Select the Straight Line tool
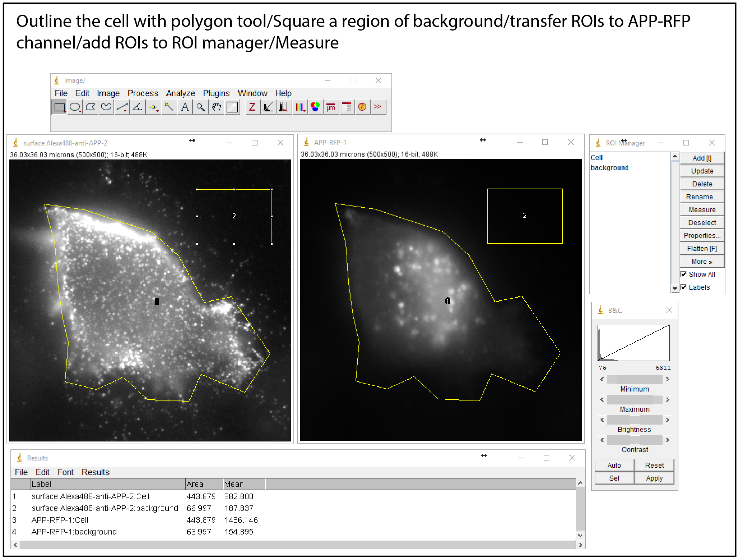This screenshot has width=738, height=560. pos(122,107)
